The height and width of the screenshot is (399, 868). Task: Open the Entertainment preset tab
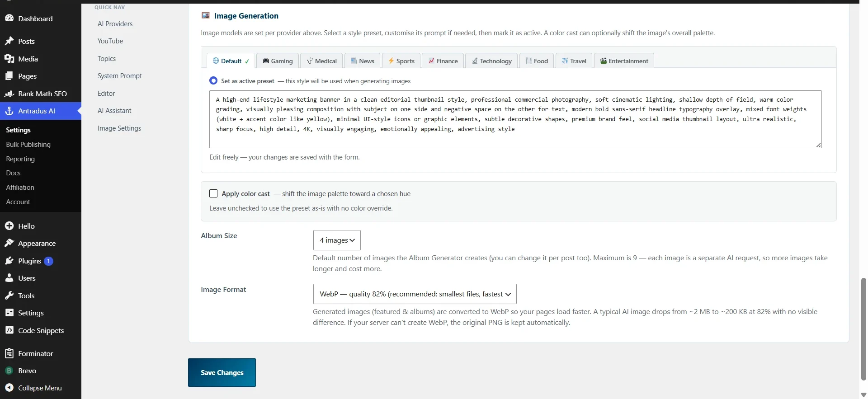624,61
